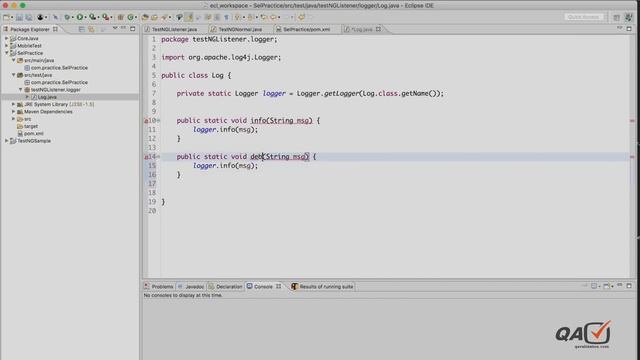Select pom.xml in Package Explorer

pyautogui.click(x=33, y=133)
